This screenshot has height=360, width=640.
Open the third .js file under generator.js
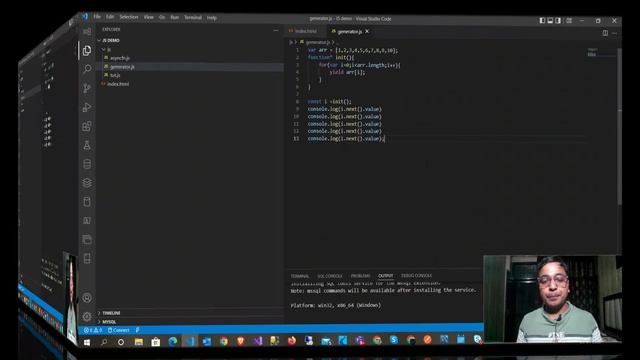pos(115,75)
